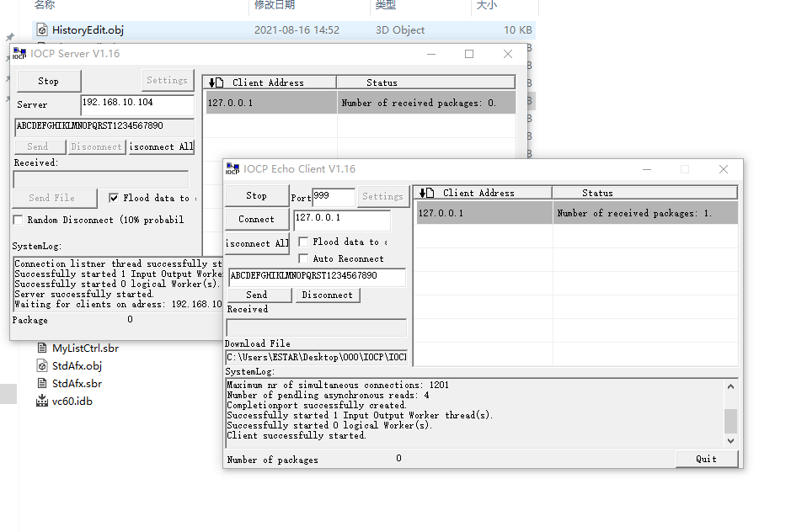Viewport: 807px width, 532px height.
Task: Enable Flood data checkbox in Echo Client
Action: coord(303,242)
